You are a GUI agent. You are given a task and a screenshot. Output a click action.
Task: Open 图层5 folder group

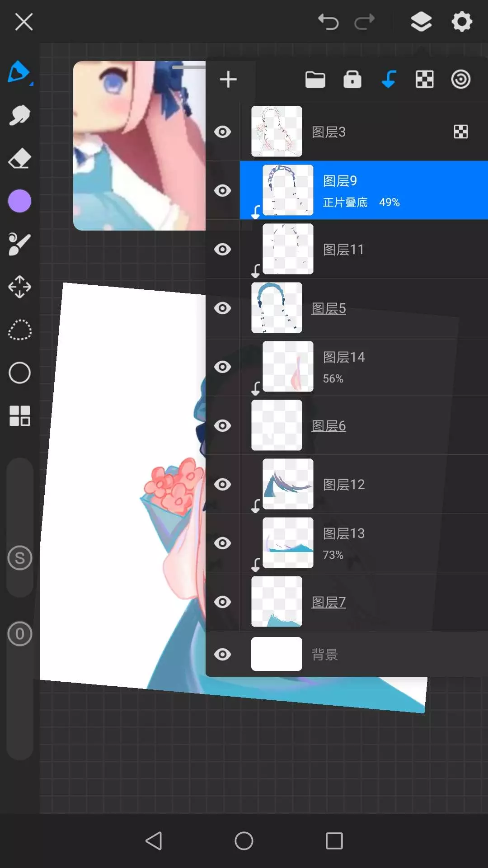(328, 308)
